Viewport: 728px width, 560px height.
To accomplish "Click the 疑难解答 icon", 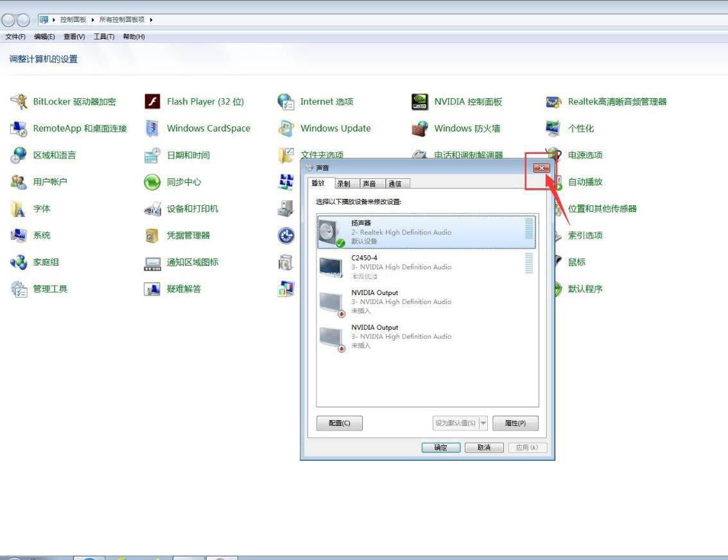I will pos(152,289).
